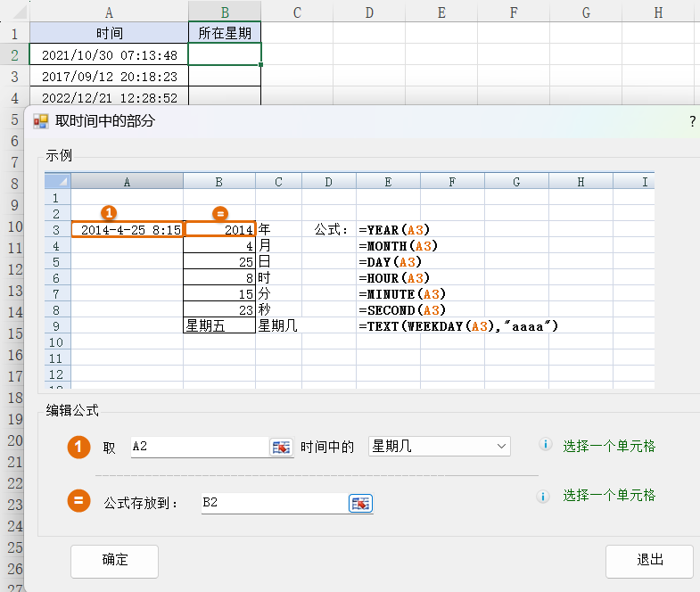The width and height of the screenshot is (700, 592).
Task: Click the range picker icon beside the B2 field
Action: (359, 504)
